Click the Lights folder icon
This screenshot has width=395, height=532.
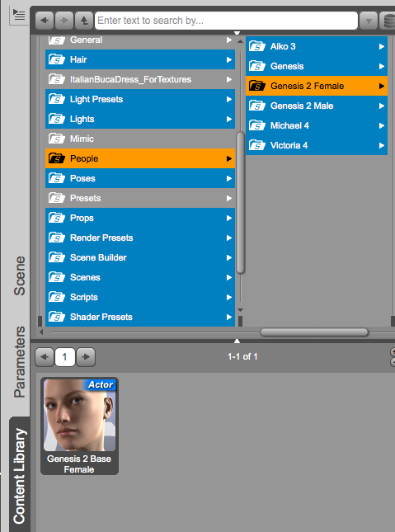coord(56,119)
